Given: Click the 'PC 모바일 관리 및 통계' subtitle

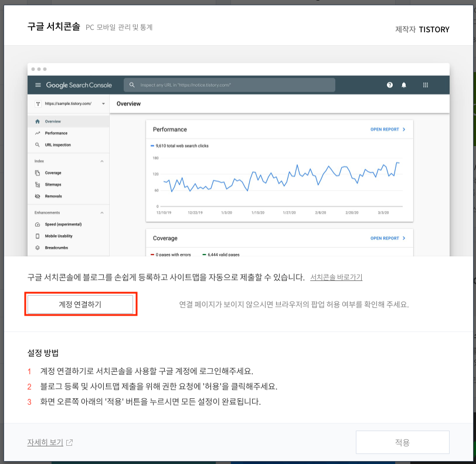Looking at the screenshot, I should [119, 28].
